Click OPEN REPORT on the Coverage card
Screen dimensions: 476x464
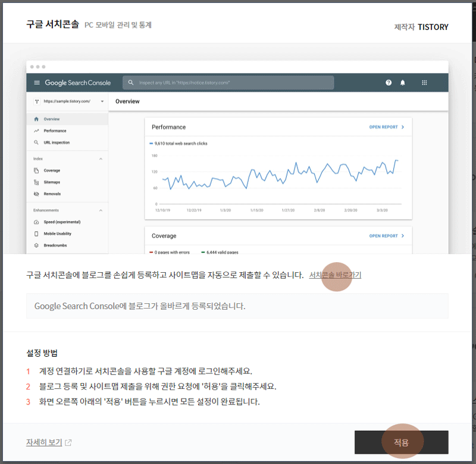point(386,236)
